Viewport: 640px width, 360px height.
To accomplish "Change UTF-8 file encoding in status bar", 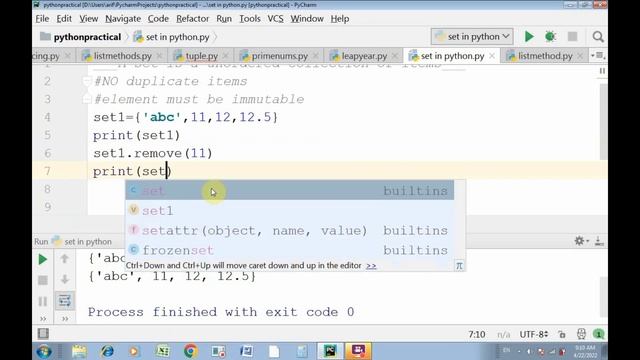I will click(x=533, y=334).
